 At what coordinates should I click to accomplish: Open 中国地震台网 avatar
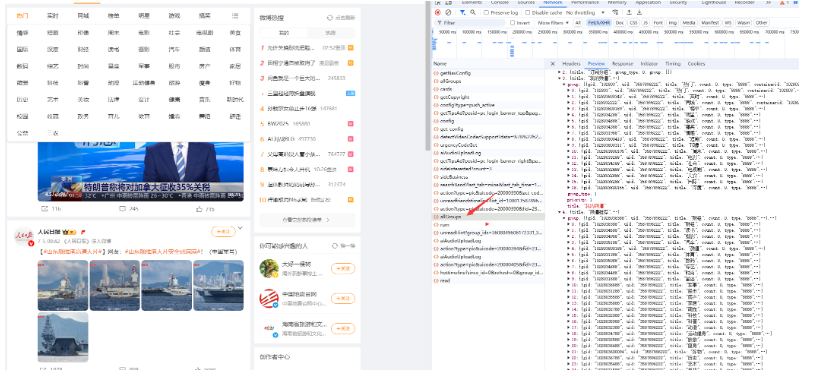269,298
